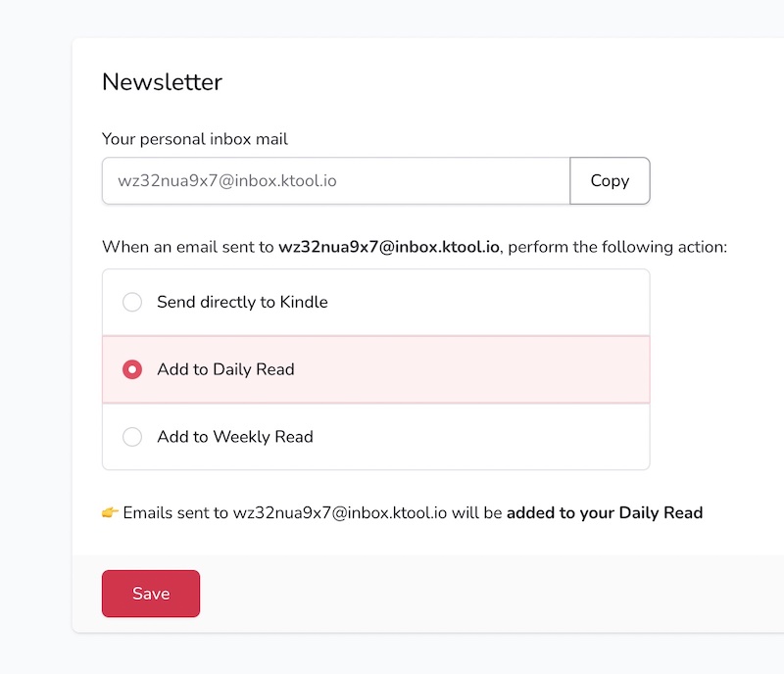Click the "Your personal inbox mail" label
This screenshot has width=784, height=674.
pyautogui.click(x=195, y=139)
